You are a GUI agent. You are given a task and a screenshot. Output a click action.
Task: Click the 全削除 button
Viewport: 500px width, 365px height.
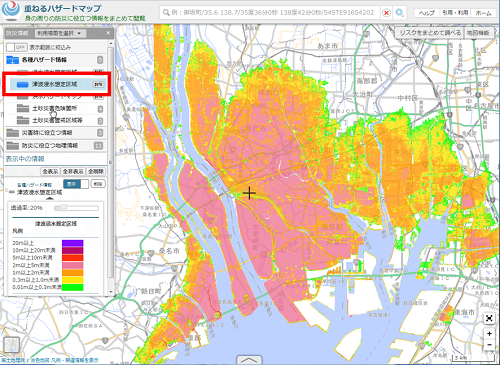[96, 171]
